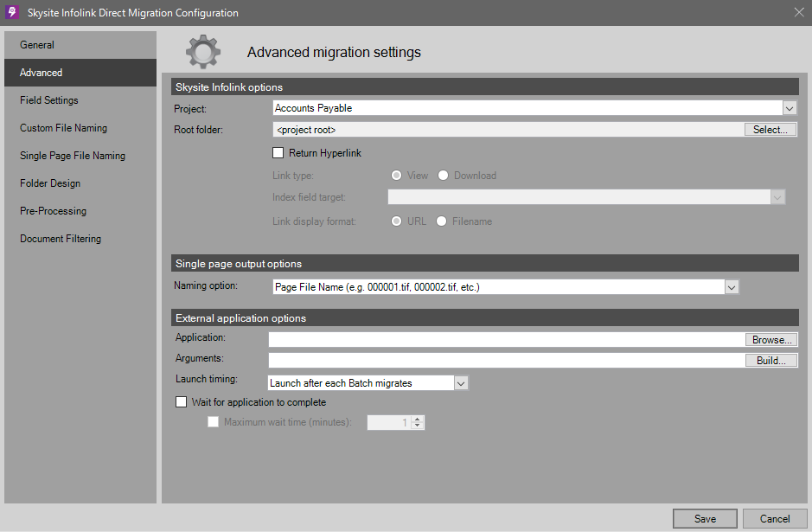Click the Arguments input field
The height and width of the screenshot is (532, 812).
tap(507, 361)
